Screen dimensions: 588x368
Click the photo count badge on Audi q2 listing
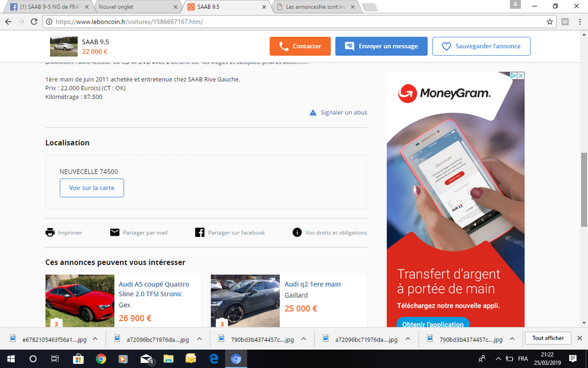[222, 323]
